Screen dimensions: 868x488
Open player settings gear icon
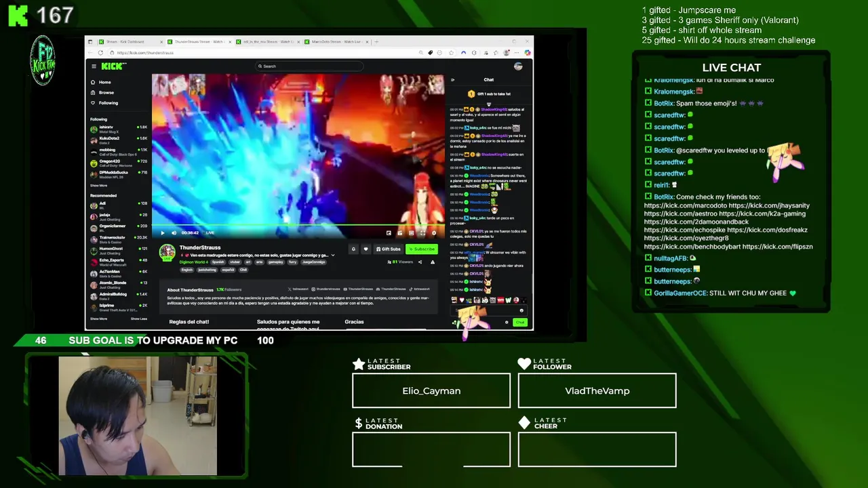(434, 232)
